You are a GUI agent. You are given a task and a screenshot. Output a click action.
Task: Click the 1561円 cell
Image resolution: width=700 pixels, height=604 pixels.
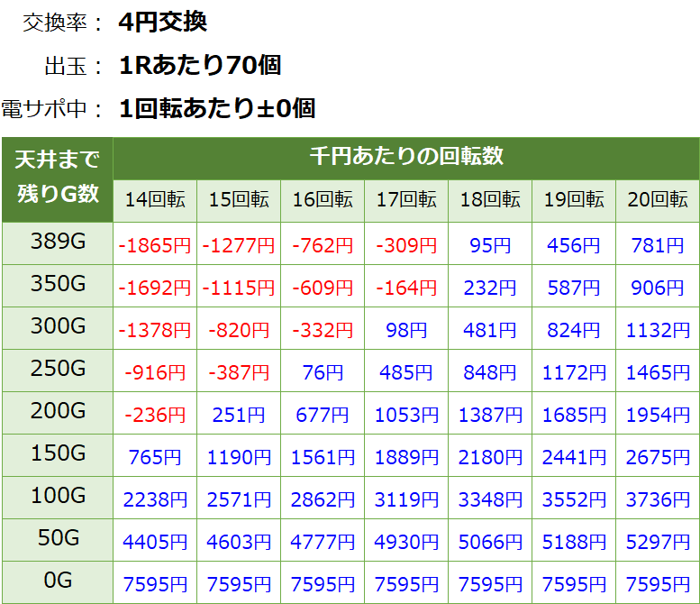click(323, 455)
